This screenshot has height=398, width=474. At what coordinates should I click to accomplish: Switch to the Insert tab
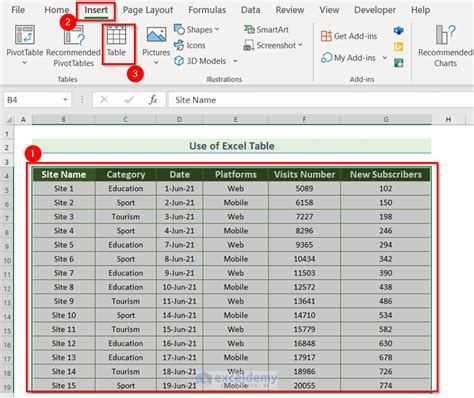96,10
